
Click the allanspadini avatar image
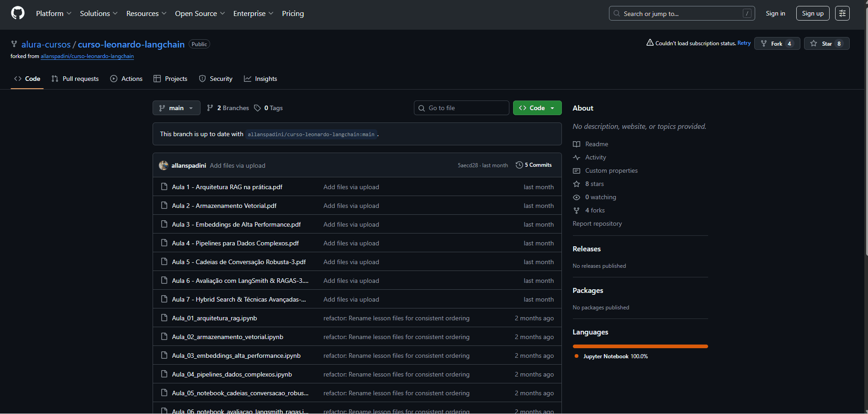(x=164, y=165)
